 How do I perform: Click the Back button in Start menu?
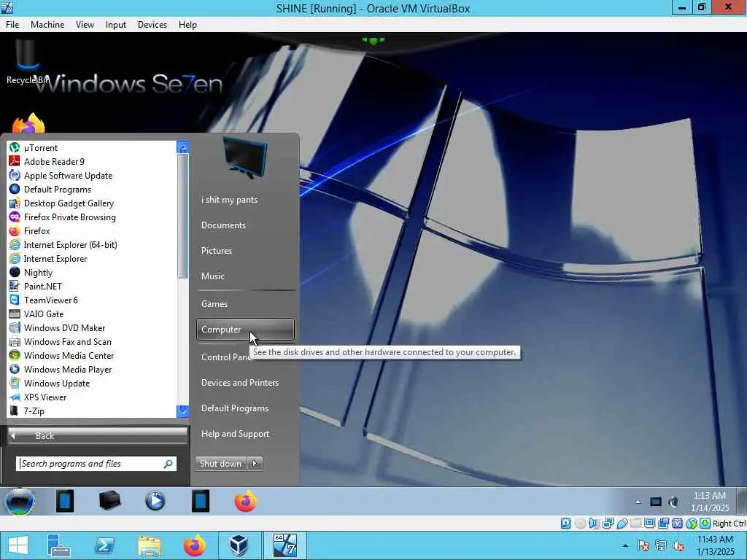(98, 436)
